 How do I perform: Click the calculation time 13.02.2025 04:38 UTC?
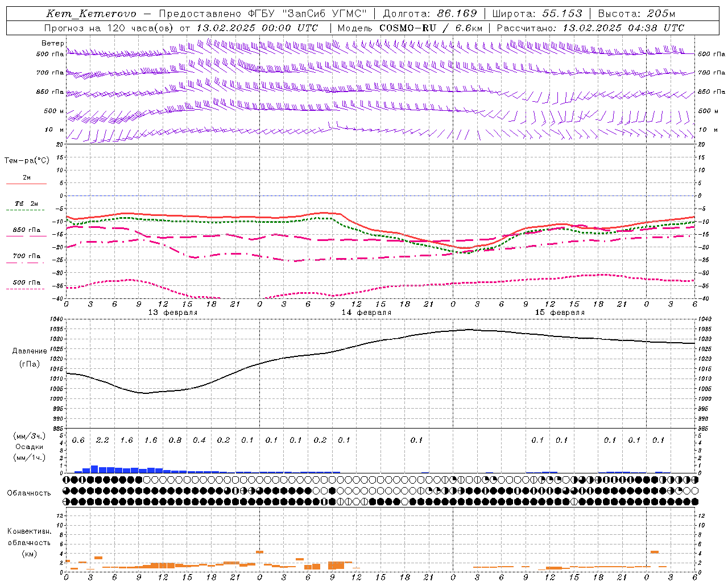click(x=623, y=28)
